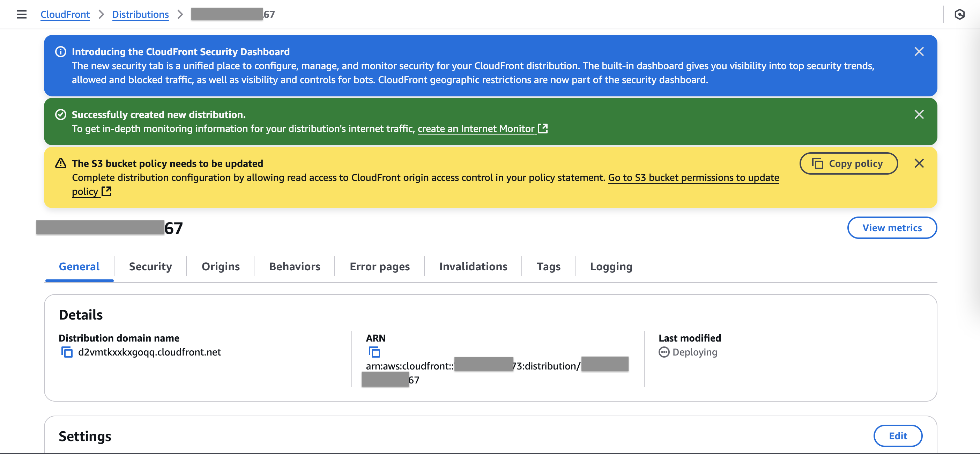980x454 pixels.
Task: Close the distribution created success banner
Action: point(919,115)
